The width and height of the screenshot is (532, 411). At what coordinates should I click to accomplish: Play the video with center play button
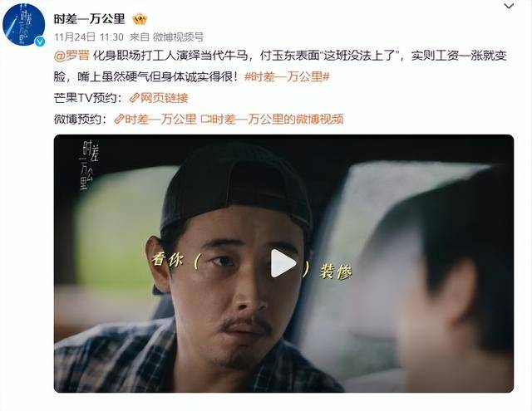(x=283, y=263)
